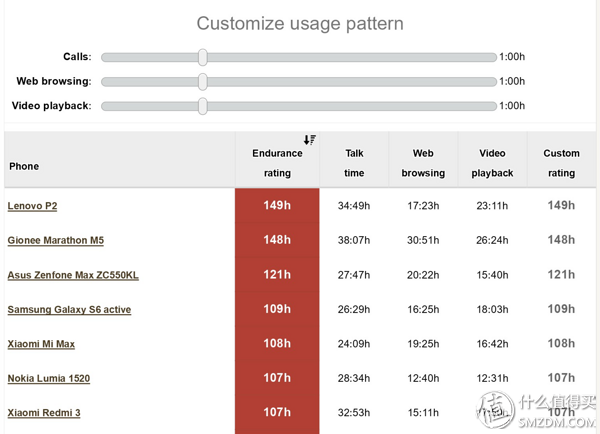Sort by Web browsing column header
Screen dimensions: 600x434
[x=423, y=163]
